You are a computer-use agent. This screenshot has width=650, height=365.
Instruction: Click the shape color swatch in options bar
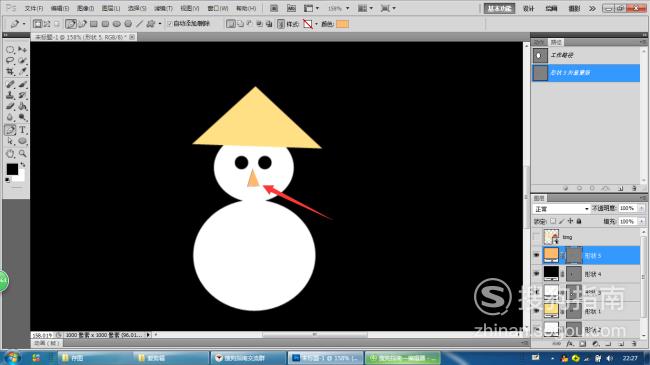click(342, 24)
